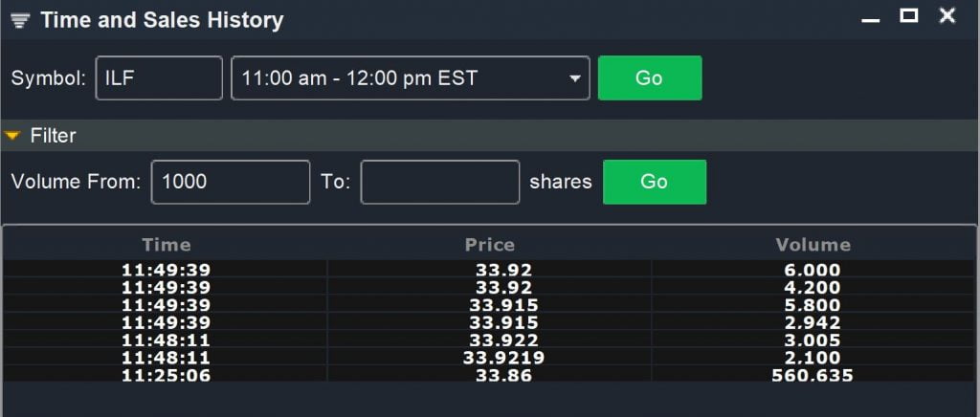Select the 11:25:06 trade row

tap(489, 375)
